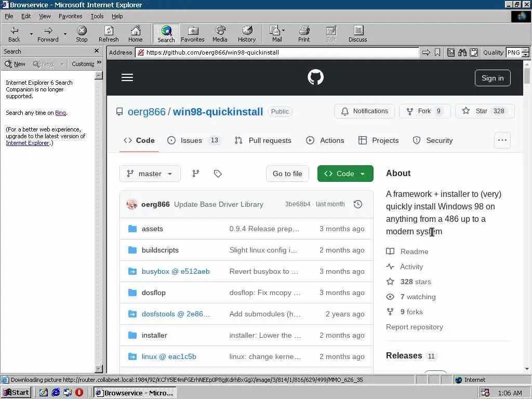Open the Edit menu

tap(26, 16)
